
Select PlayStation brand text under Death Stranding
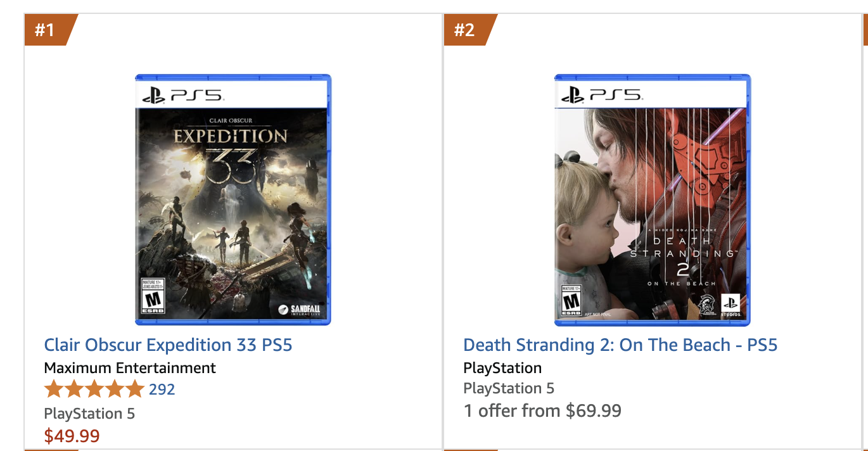[x=502, y=368]
